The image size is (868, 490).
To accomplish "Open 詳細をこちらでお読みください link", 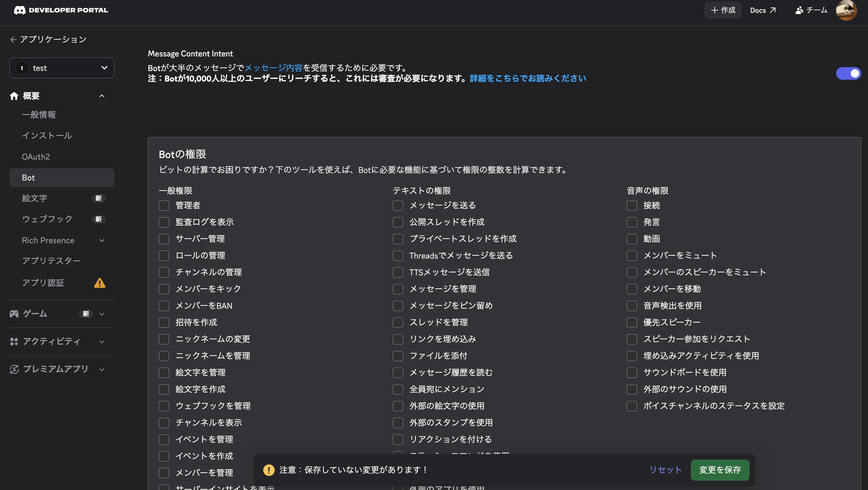I will [x=528, y=79].
